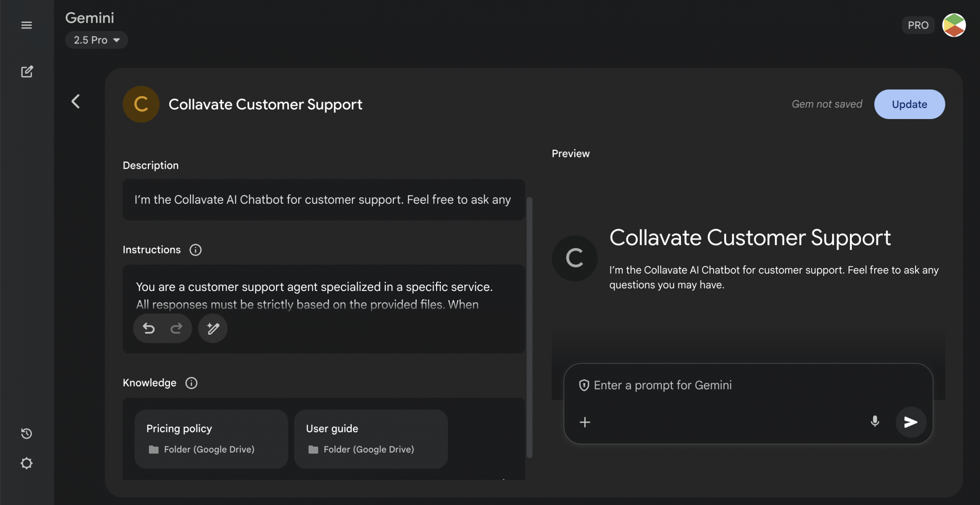Image resolution: width=980 pixels, height=505 pixels.
Task: Click the plus icon to add files
Action: (585, 422)
